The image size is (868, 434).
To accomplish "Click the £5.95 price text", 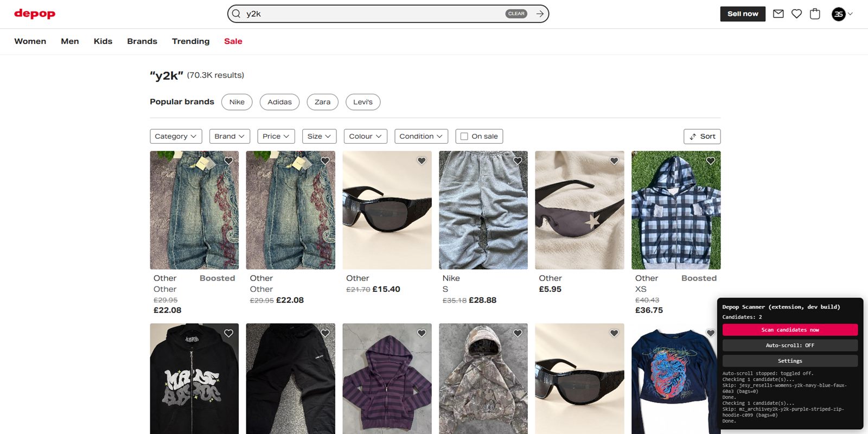I will coord(550,289).
